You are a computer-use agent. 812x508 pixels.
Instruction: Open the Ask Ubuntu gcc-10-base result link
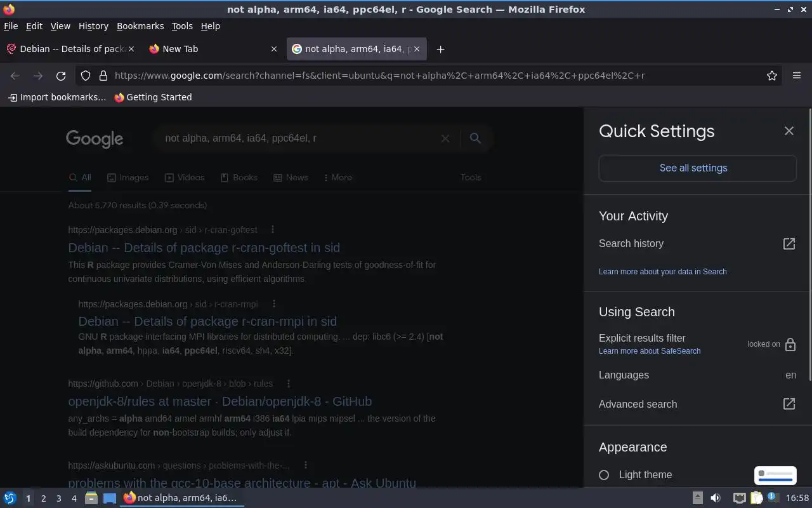242,482
